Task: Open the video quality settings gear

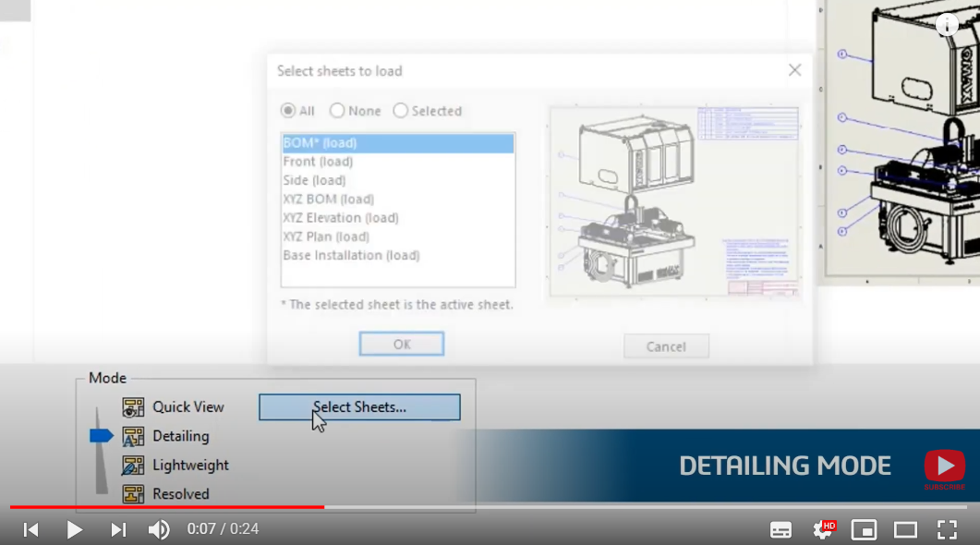Action: pos(822,529)
